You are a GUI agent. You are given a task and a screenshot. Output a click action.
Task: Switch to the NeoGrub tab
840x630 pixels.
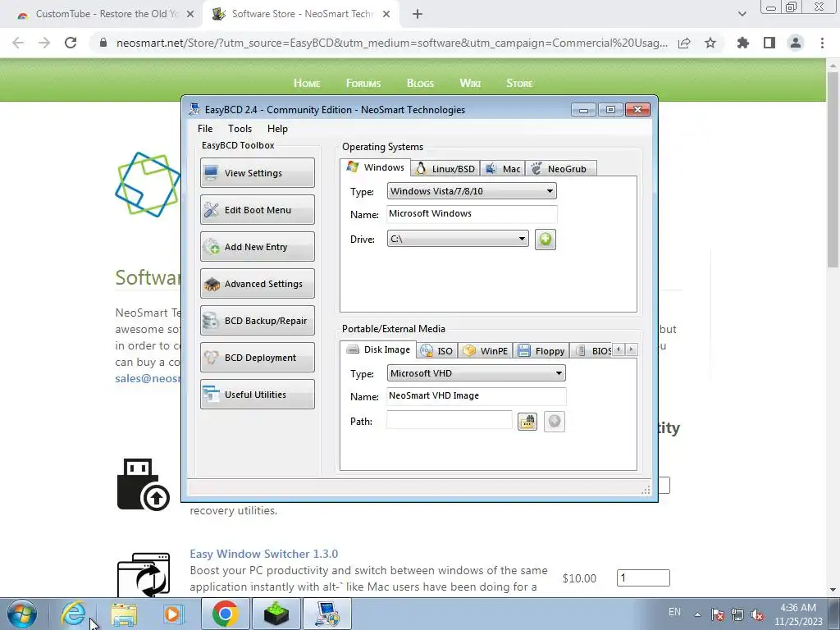click(560, 169)
